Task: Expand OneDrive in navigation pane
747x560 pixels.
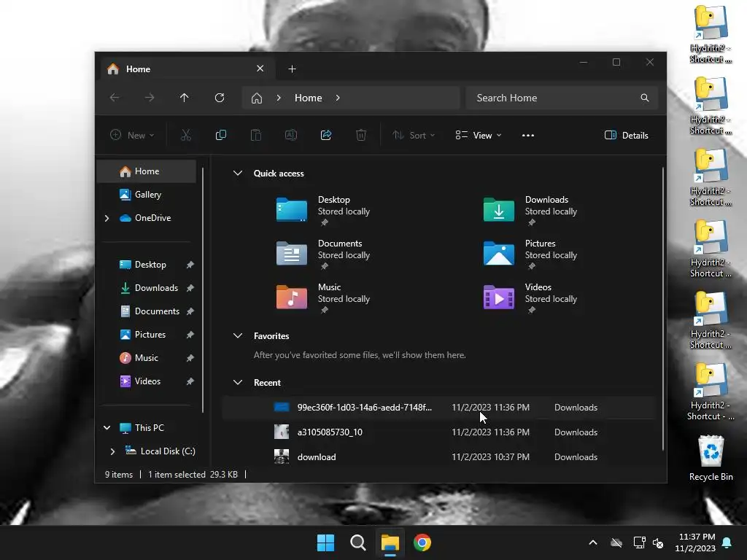Action: (107, 218)
